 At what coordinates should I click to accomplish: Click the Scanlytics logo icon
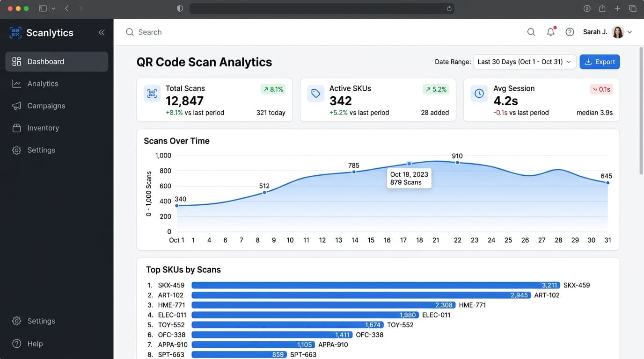coord(16,32)
